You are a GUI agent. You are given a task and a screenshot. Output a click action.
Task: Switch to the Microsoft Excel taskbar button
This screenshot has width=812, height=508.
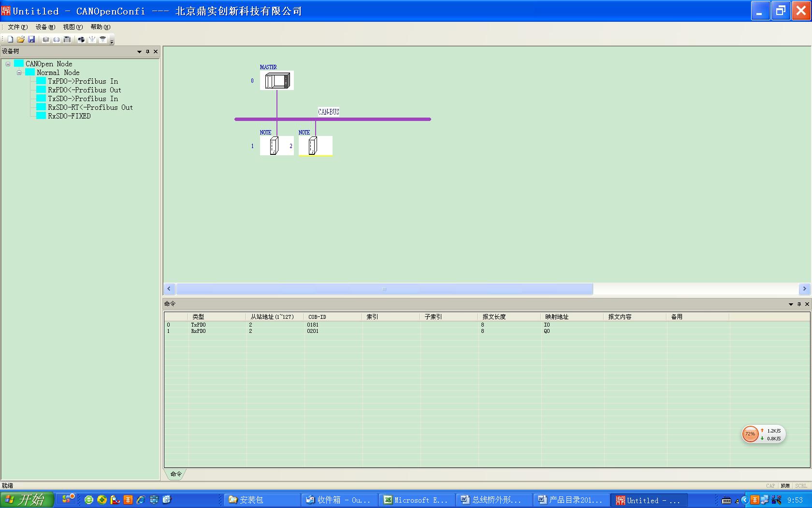[x=416, y=500]
